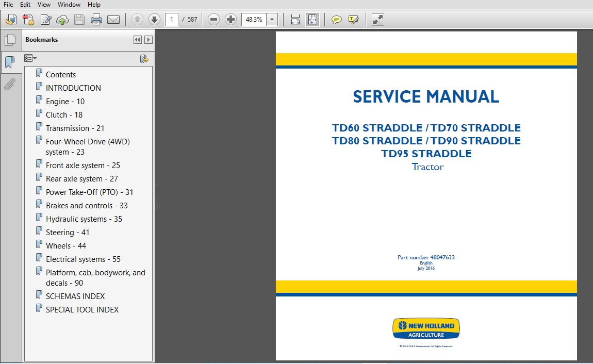Save the file with the floppy disk icon

pos(79,20)
